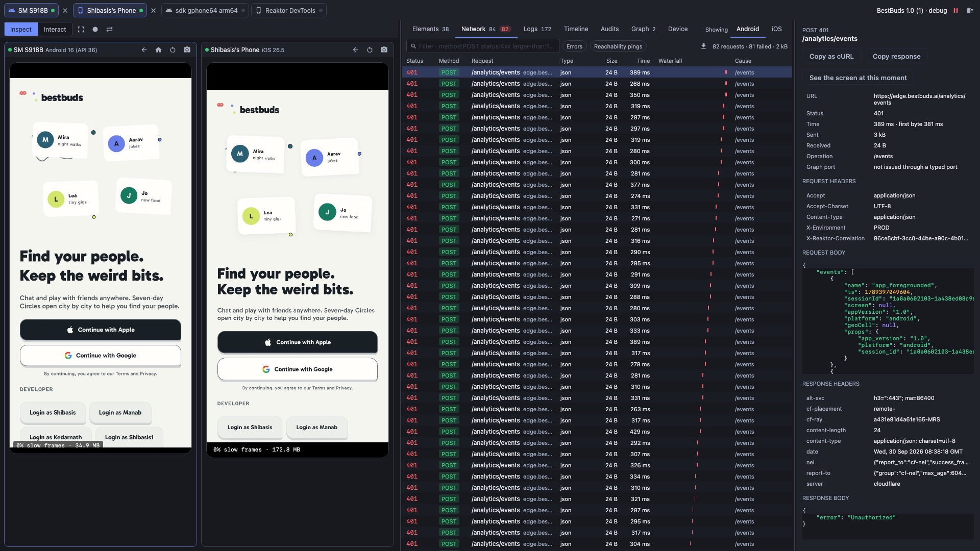Click the download requests icon
Screen dimensions: 980x551
tap(703, 46)
